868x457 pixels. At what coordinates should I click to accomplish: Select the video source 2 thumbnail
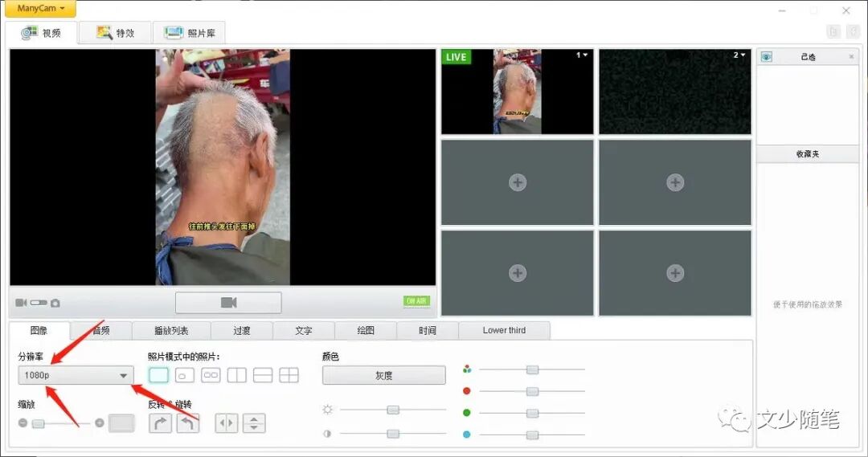675,92
